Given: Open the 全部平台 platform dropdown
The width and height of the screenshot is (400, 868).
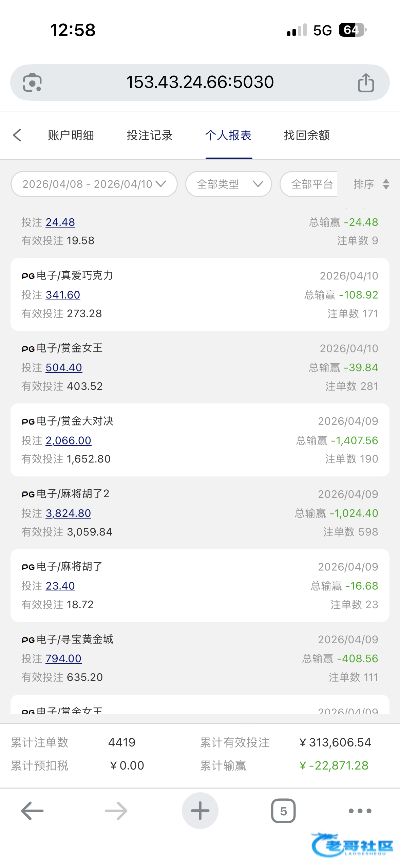Looking at the screenshot, I should 308,184.
